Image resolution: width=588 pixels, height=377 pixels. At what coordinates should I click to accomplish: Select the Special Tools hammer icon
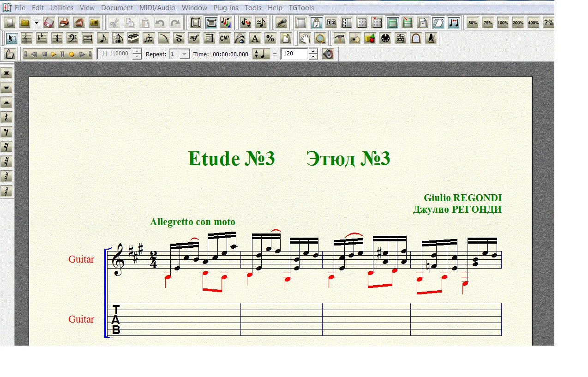[x=340, y=38]
